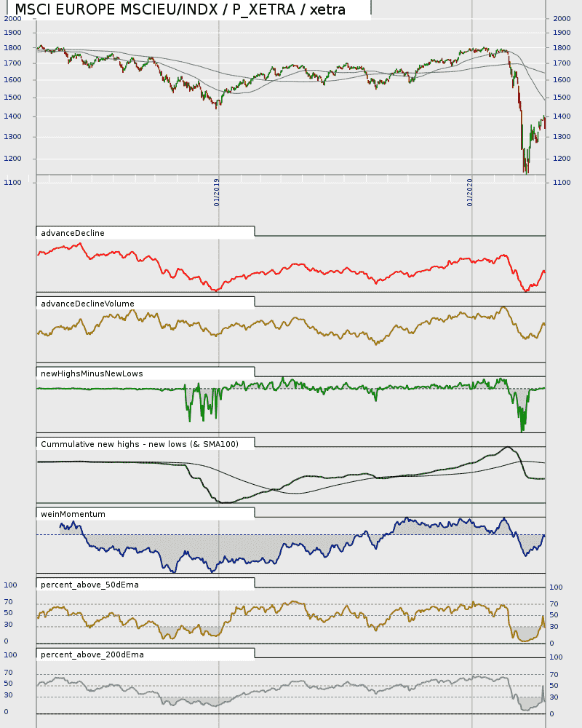Viewport: 582px width, 728px height.
Task: Click 1100 on the left price axis
Action: (12, 183)
